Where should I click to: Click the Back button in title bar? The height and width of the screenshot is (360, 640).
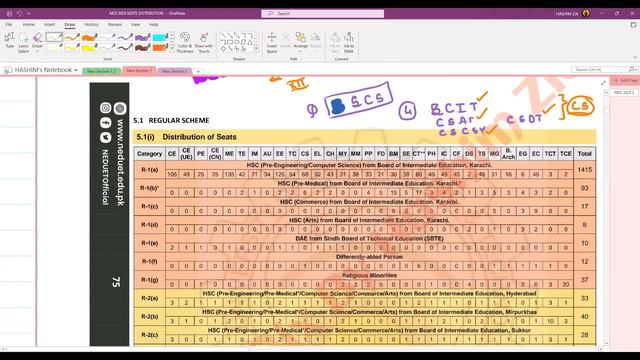click(x=9, y=13)
